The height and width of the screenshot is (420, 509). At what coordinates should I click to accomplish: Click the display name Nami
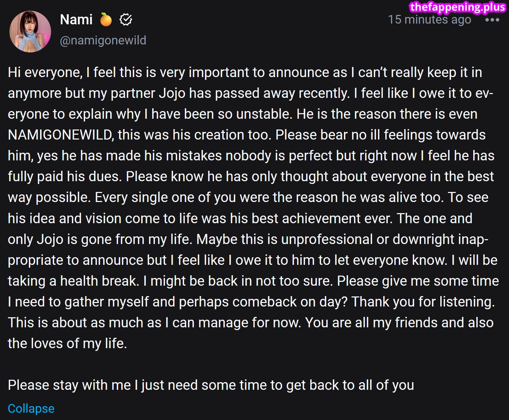[76, 20]
